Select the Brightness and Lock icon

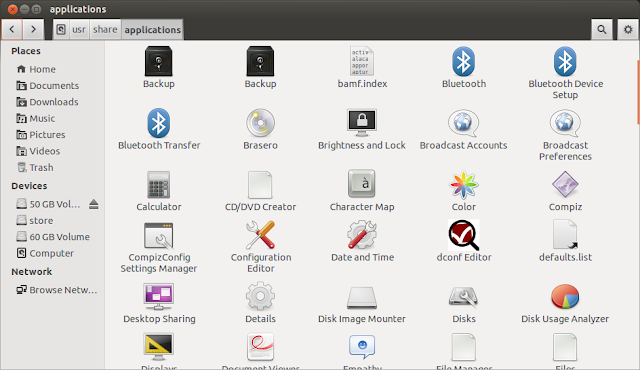362,123
